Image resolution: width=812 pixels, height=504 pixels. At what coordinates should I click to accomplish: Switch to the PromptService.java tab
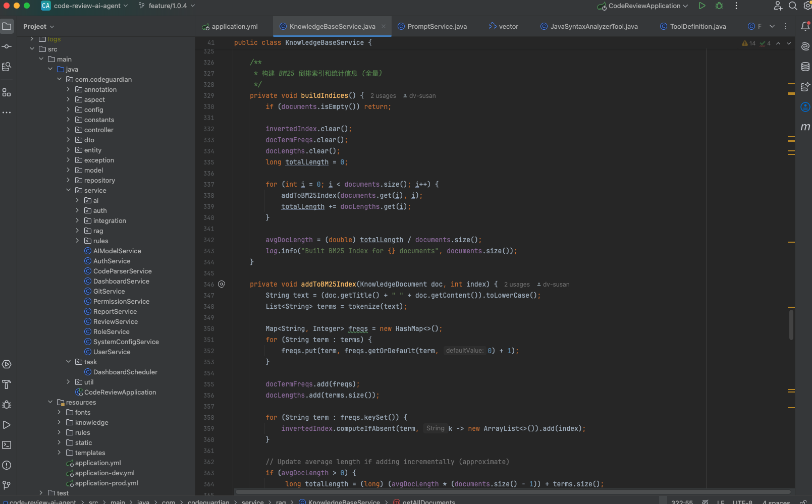(437, 26)
